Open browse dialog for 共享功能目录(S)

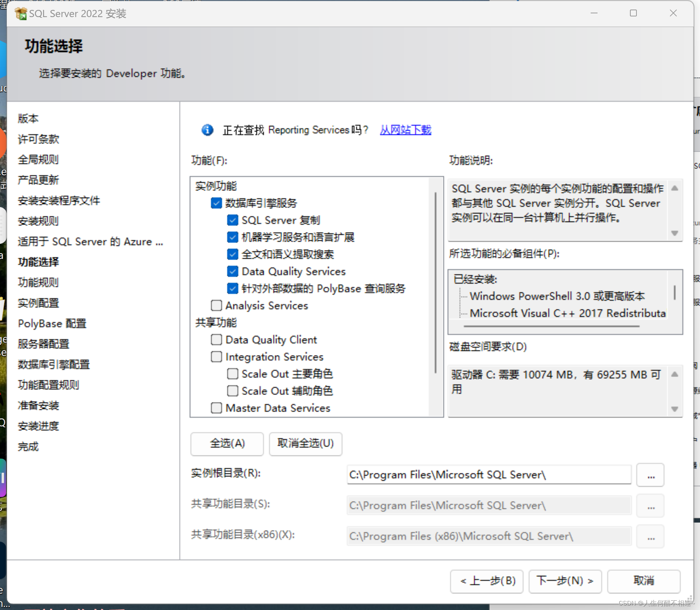tap(650, 505)
